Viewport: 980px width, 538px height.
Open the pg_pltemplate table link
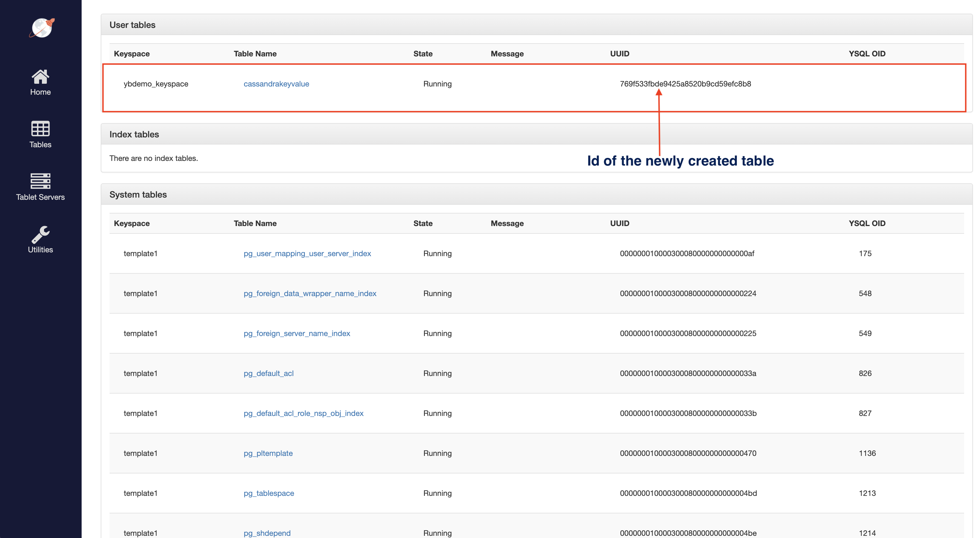(x=268, y=453)
